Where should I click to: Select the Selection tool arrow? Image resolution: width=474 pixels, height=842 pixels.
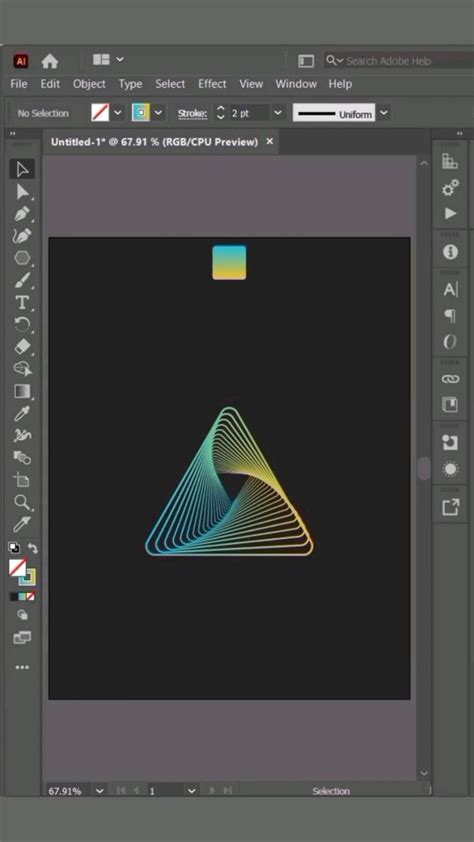pos(22,169)
